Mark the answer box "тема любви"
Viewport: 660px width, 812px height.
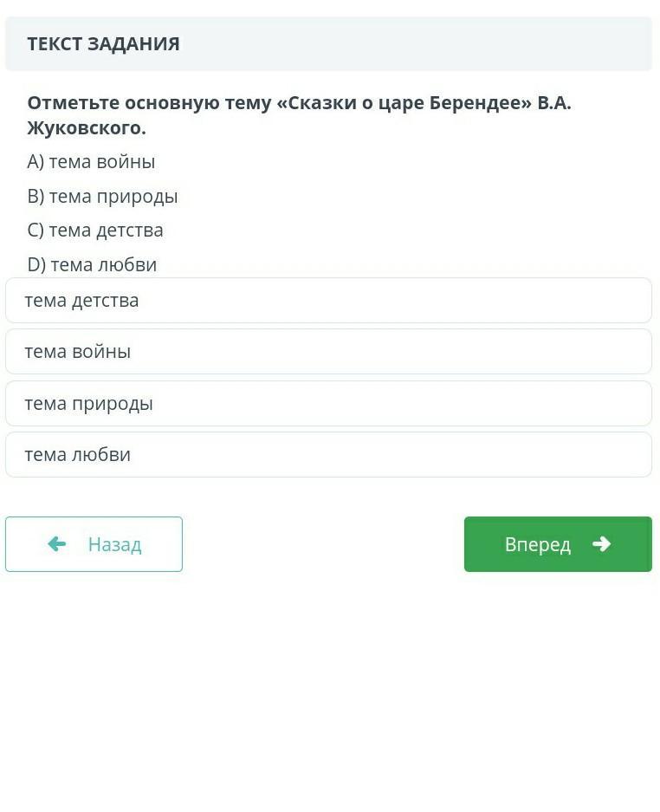point(328,455)
